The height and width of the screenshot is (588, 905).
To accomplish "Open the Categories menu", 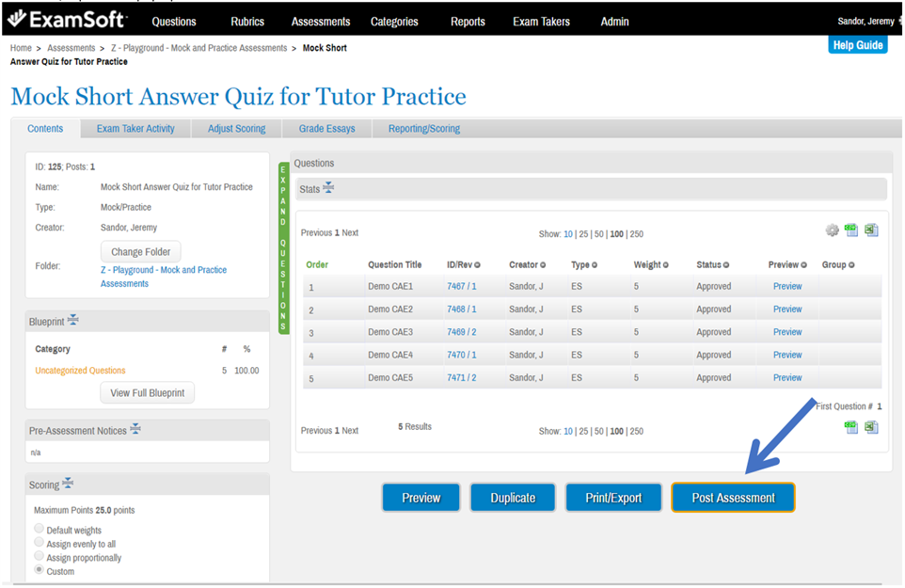I will pos(394,22).
